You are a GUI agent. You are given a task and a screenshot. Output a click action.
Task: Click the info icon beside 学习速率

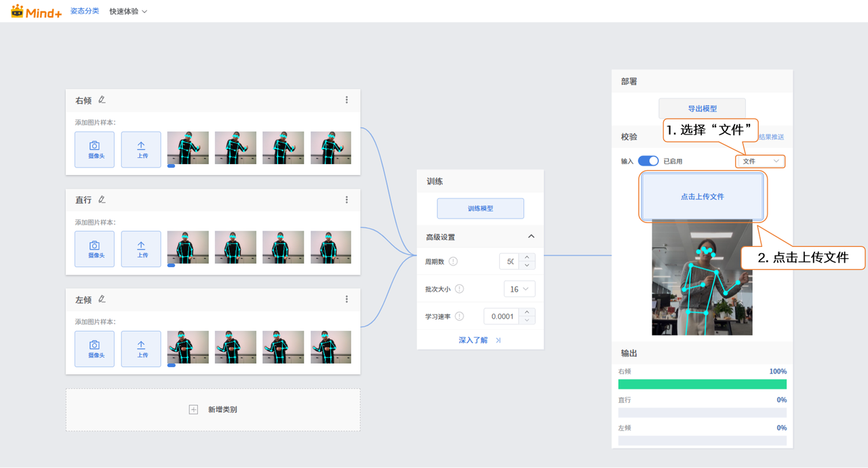coord(459,316)
